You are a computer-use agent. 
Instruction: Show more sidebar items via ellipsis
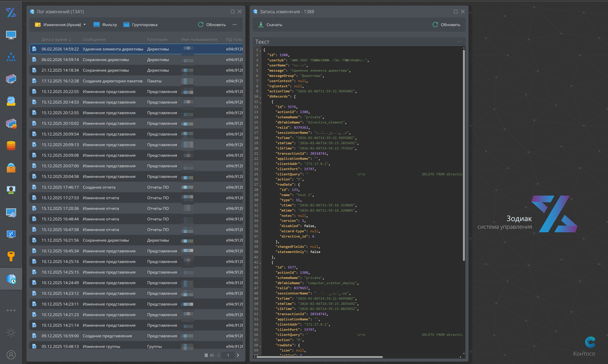click(x=11, y=310)
